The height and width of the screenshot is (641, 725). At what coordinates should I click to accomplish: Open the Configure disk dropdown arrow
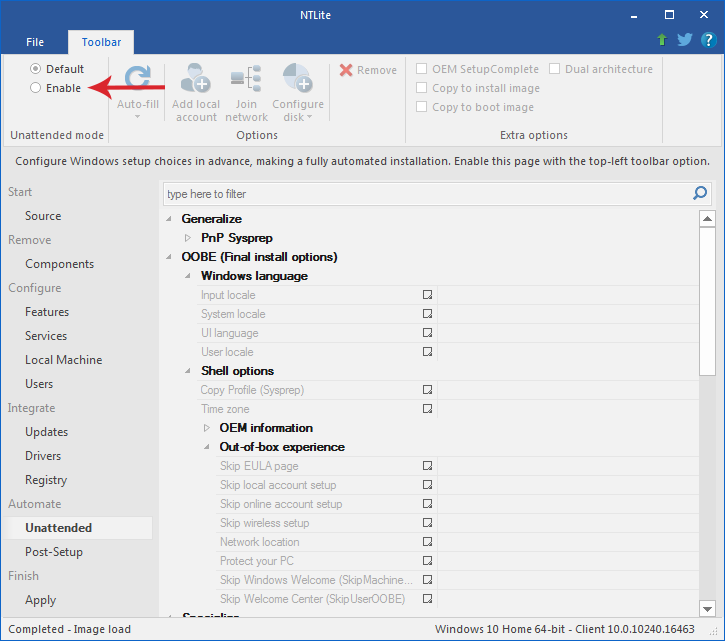click(x=309, y=117)
